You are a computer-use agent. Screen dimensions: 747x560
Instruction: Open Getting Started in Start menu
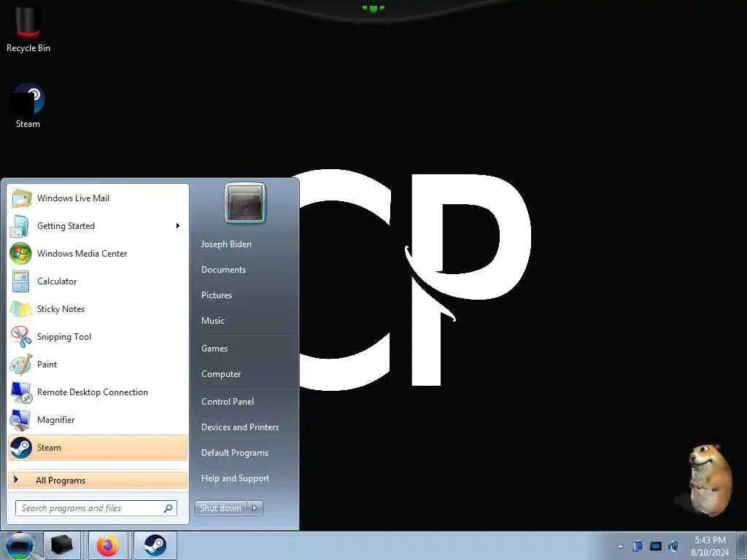coord(98,226)
